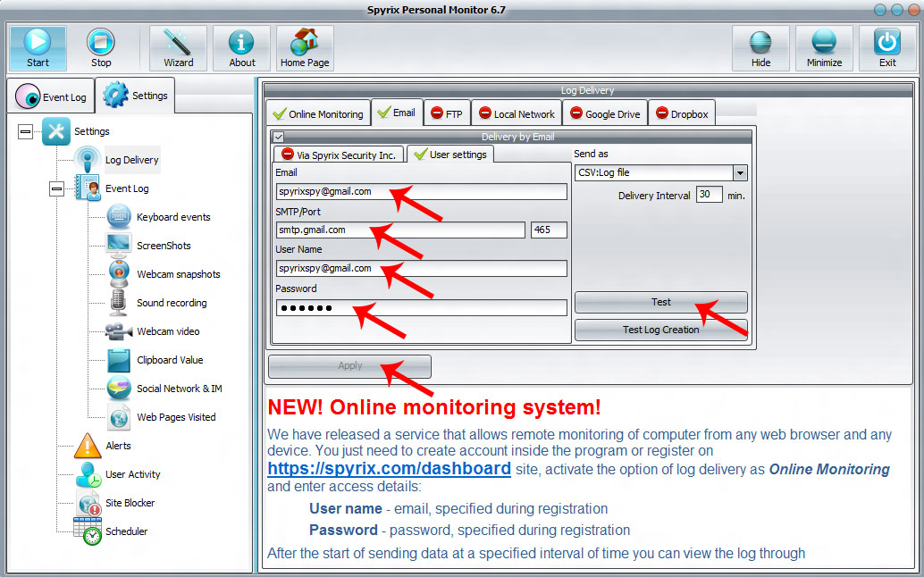Select the Web Pages Visited icon
Screen dimensions: 924x577
[119, 417]
